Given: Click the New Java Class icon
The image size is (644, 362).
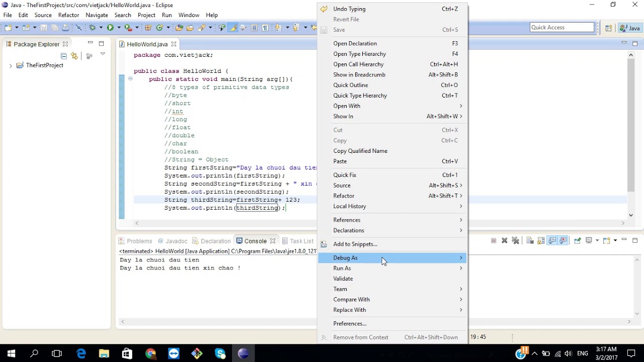Looking at the screenshot, I should tap(159, 28).
